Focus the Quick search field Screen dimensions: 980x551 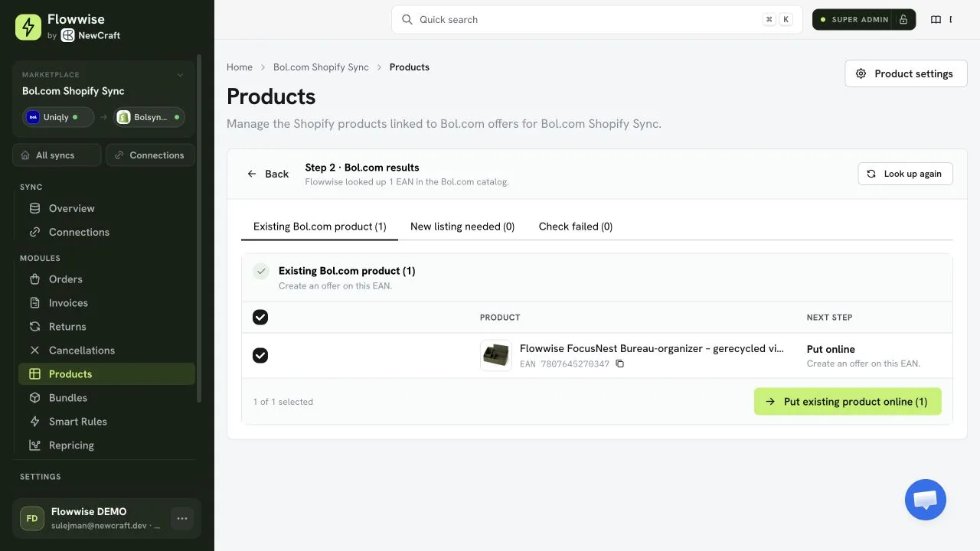coord(597,20)
